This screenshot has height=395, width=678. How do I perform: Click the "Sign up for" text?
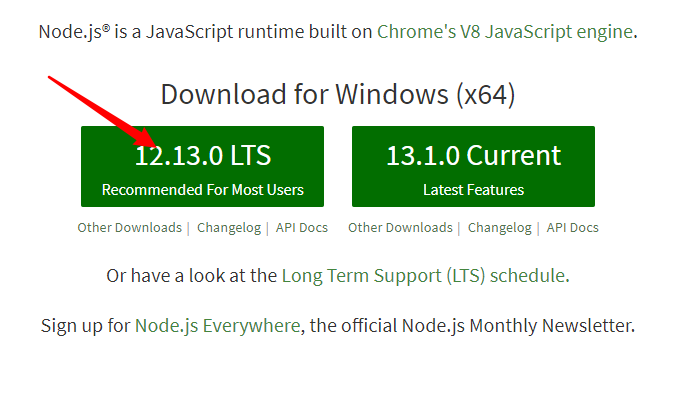(x=85, y=326)
